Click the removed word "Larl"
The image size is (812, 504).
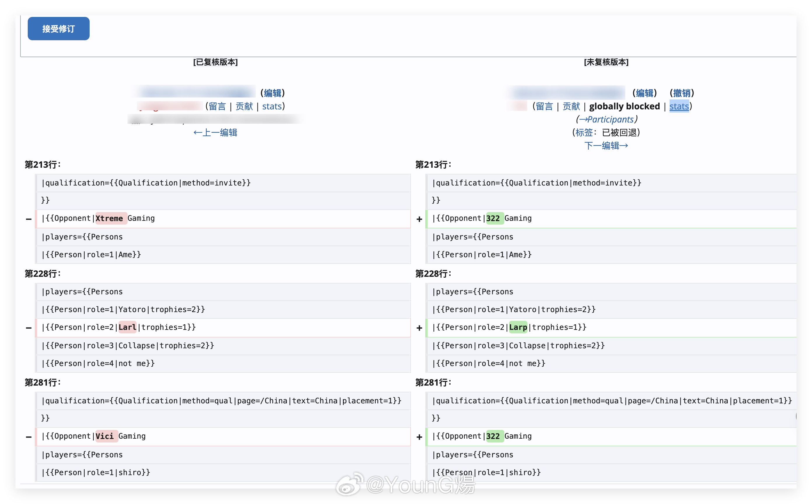127,327
